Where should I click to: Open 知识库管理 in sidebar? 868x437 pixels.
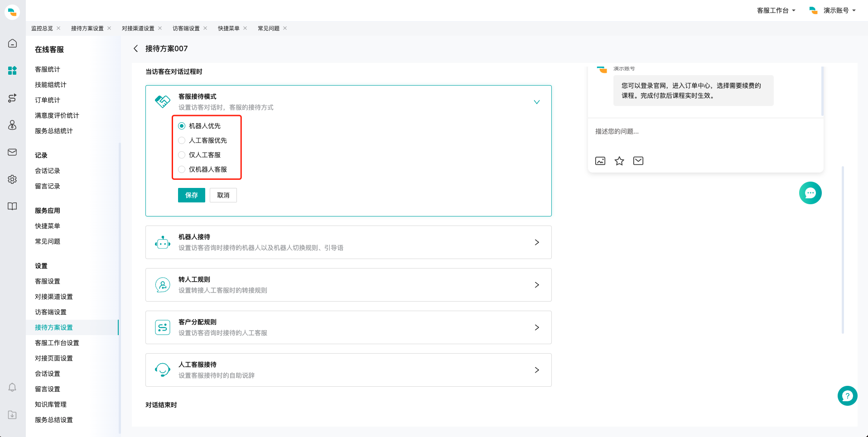tap(51, 404)
